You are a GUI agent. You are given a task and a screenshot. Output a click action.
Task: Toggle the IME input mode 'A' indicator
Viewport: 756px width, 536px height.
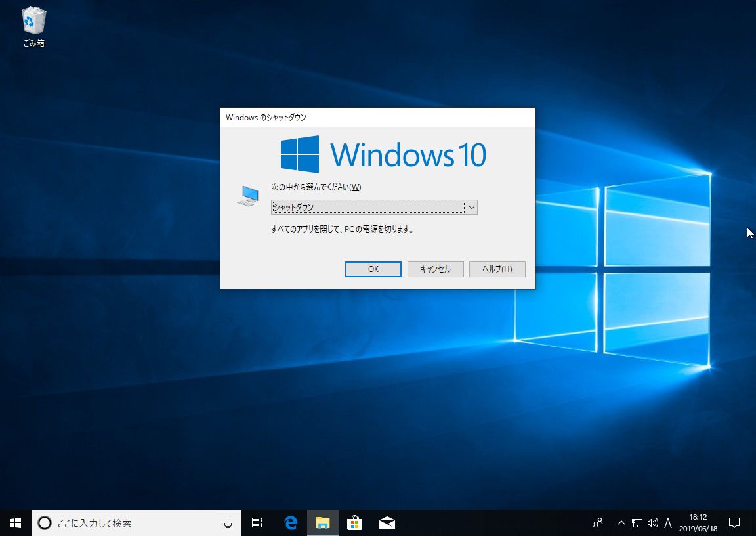point(668,523)
